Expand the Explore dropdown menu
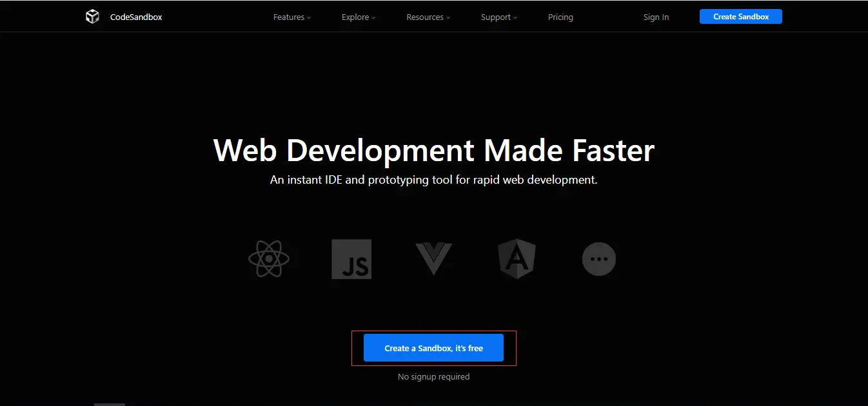 359,17
